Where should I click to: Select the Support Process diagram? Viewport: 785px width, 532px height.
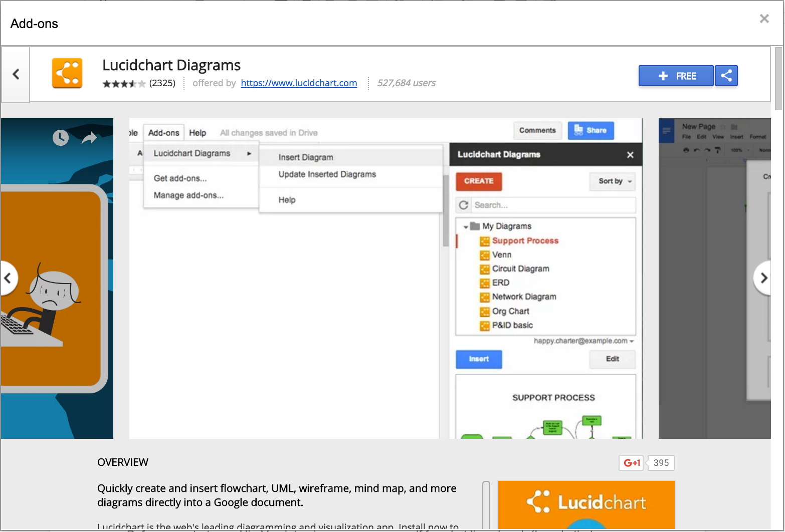tap(525, 240)
